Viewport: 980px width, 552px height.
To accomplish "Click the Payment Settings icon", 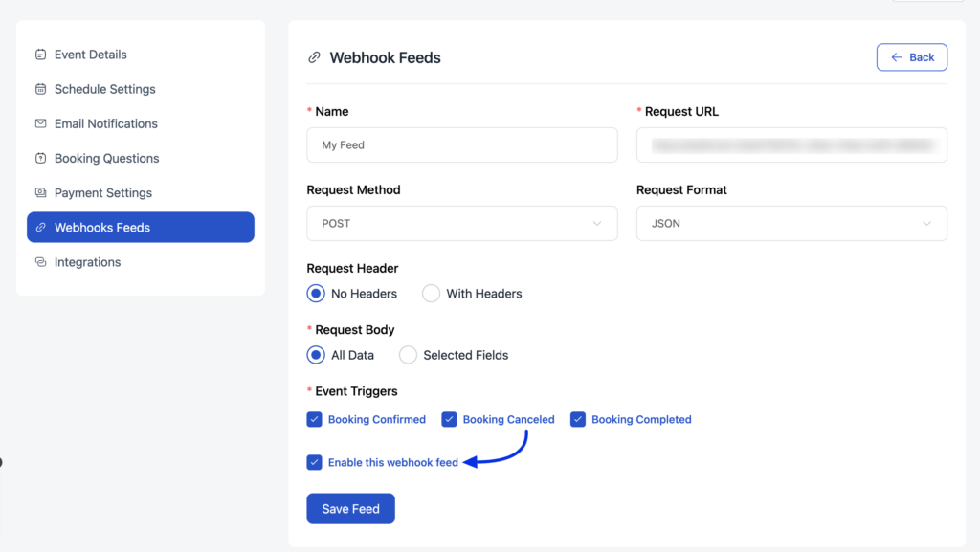I will tap(40, 192).
